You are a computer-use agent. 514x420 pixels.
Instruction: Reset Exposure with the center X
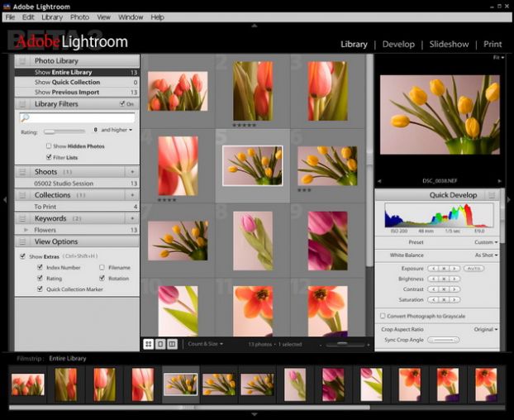point(444,269)
